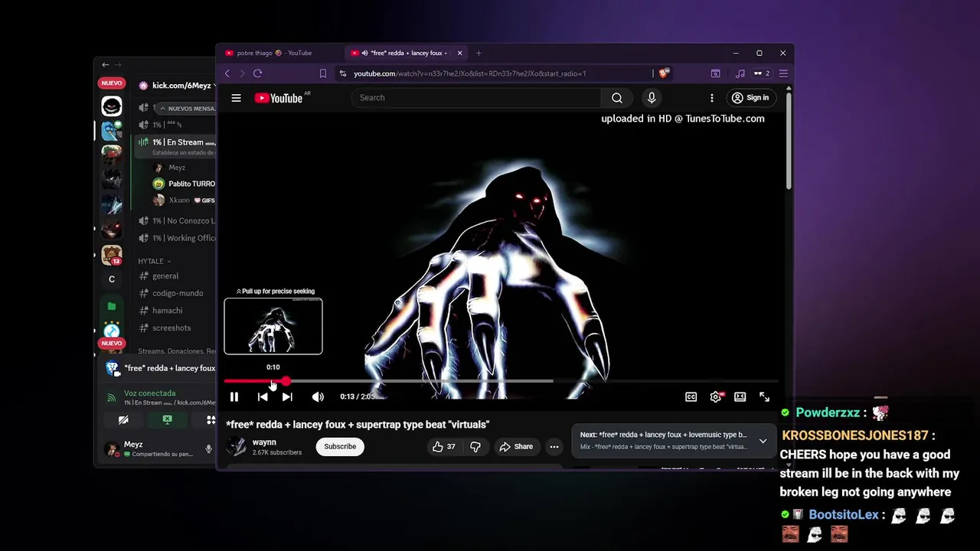Switch to the 'pobre thiago' tab
The height and width of the screenshot is (551, 980).
click(279, 54)
